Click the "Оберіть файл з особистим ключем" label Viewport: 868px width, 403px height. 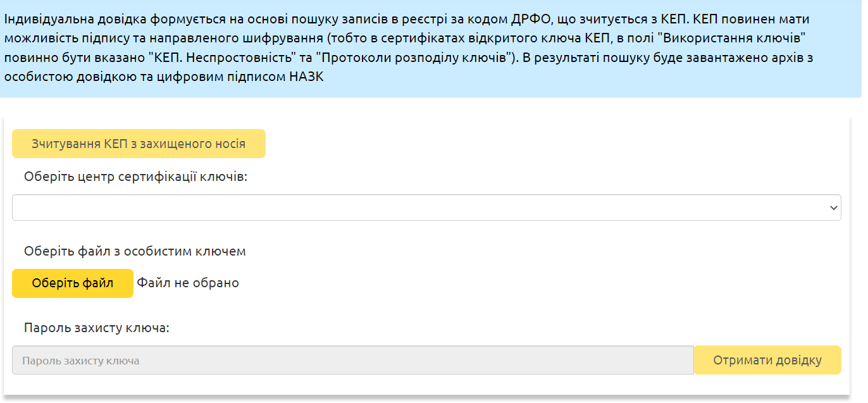click(135, 251)
